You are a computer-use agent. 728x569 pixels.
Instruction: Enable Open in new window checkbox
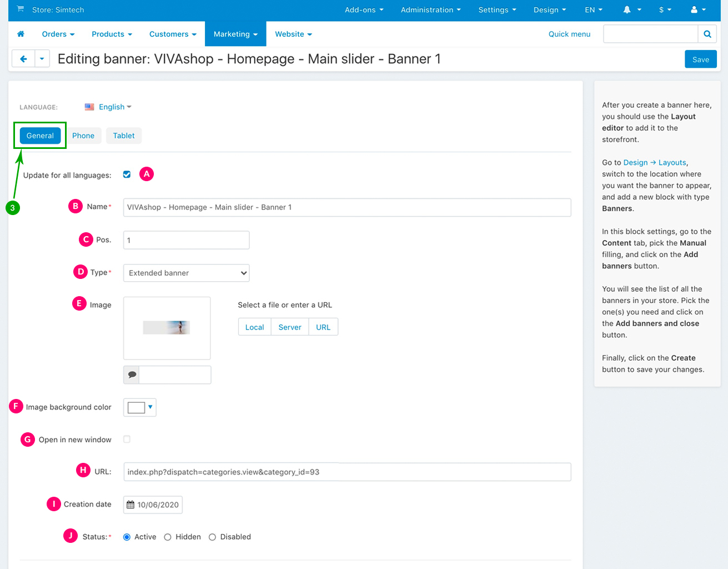point(127,440)
